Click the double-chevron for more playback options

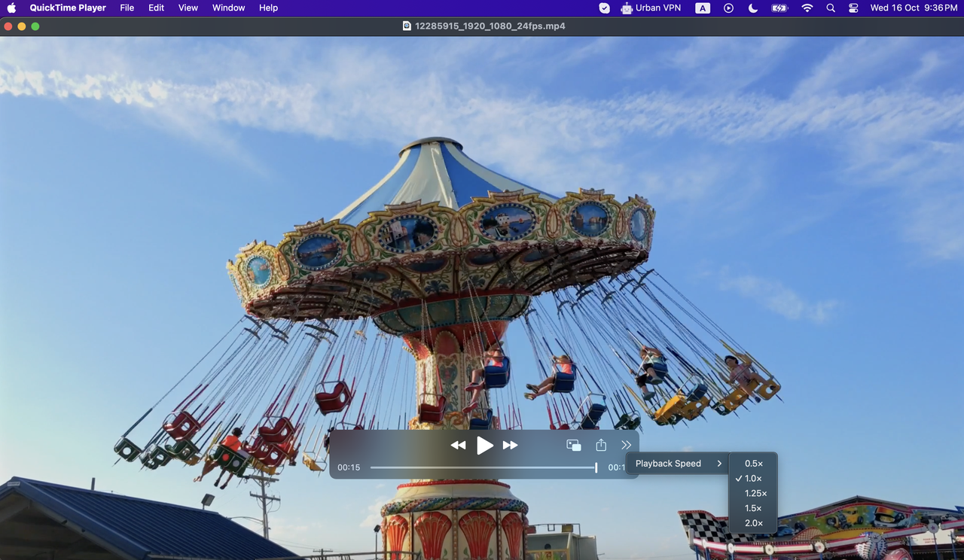pos(626,445)
